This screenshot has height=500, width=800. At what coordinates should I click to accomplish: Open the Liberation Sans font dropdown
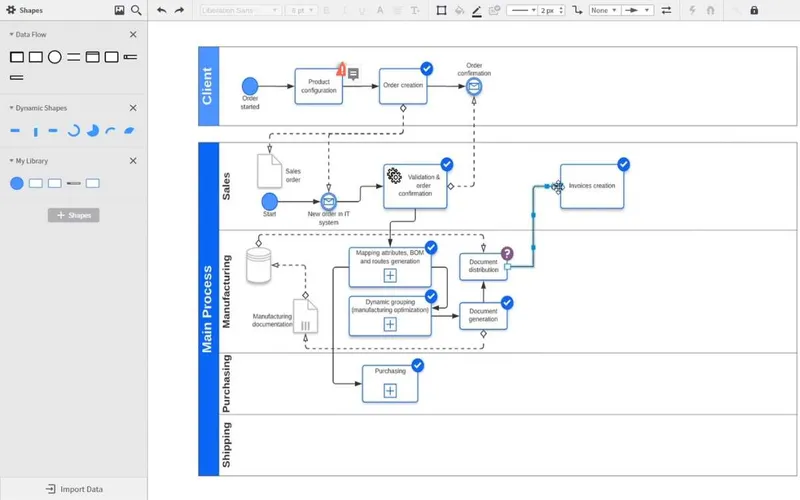pyautogui.click(x=240, y=10)
